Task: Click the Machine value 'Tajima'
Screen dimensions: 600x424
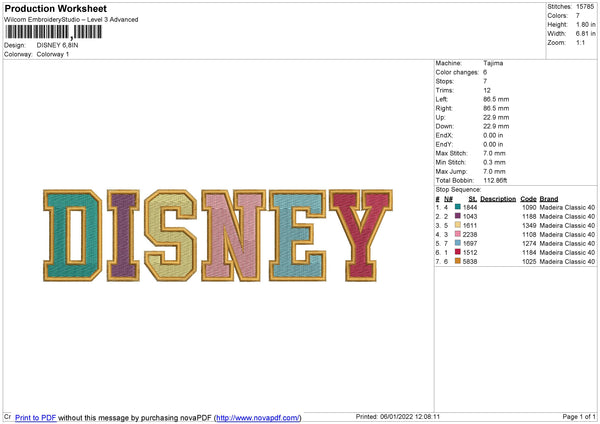Action: pos(493,63)
